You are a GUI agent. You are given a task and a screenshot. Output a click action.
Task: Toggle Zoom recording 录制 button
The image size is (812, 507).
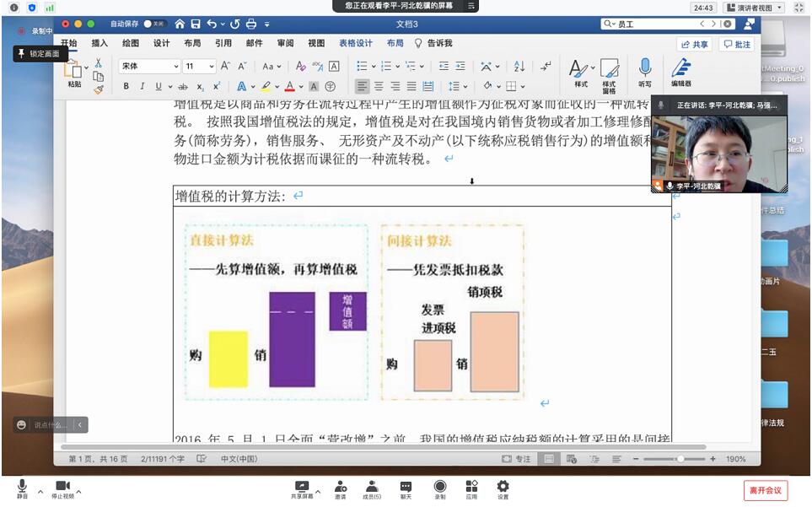pyautogui.click(x=439, y=489)
